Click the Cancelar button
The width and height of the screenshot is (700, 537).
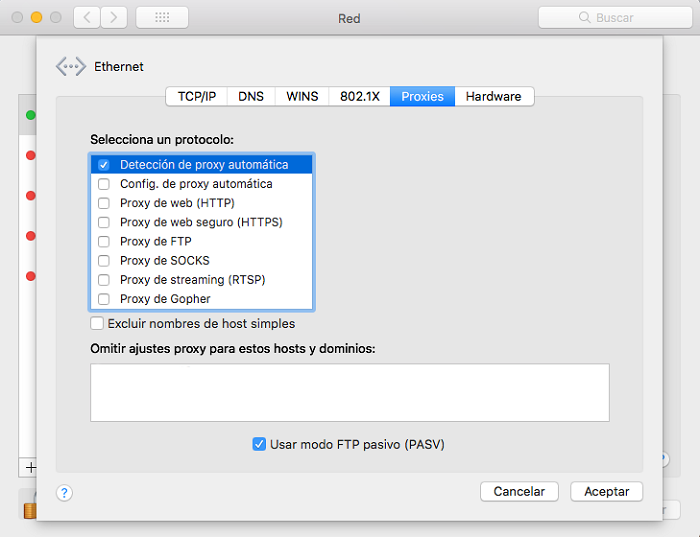click(519, 492)
